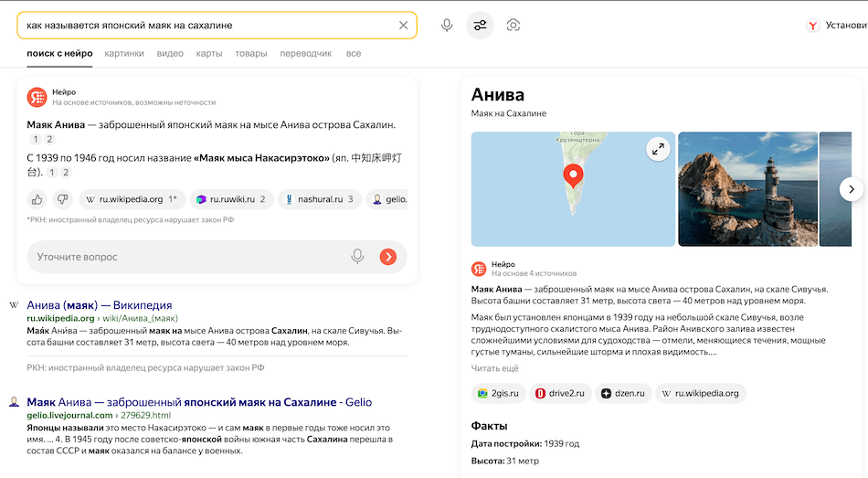This screenshot has height=478, width=868.
Task: Clear the search query with X icon
Action: [x=403, y=26]
